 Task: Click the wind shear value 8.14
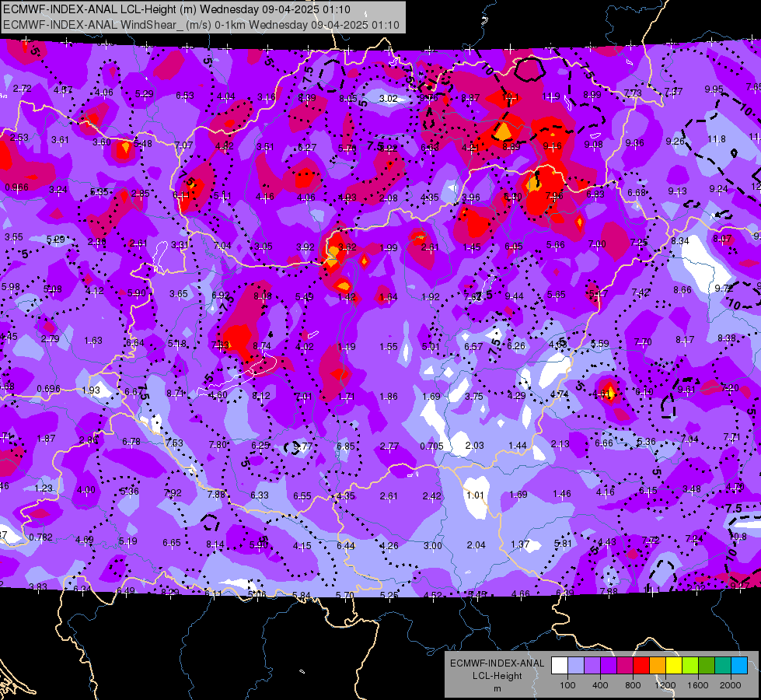[215, 544]
